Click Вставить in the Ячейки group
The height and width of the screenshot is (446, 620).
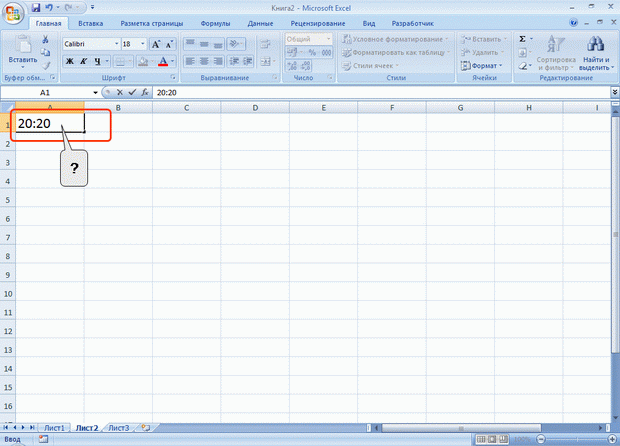(x=483, y=39)
